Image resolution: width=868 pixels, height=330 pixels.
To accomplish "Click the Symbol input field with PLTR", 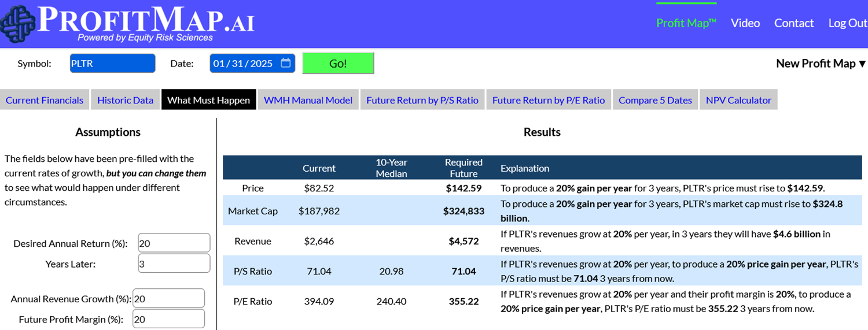I will (112, 64).
